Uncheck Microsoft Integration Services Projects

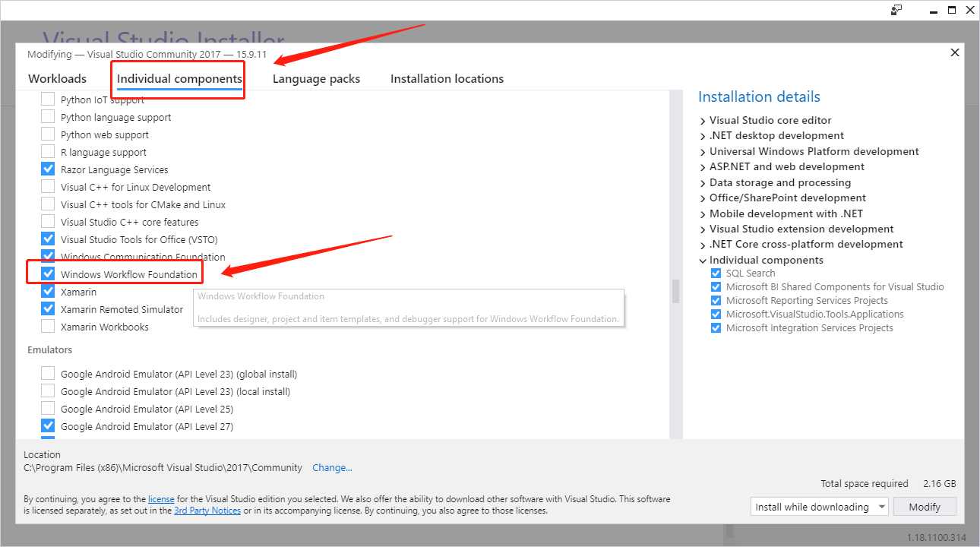[716, 328]
